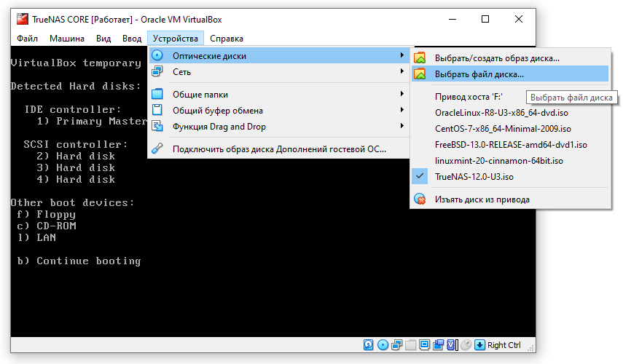This screenshot has width=623, height=364.
Task: Click the keyboard capture arrow icon
Action: point(480,345)
